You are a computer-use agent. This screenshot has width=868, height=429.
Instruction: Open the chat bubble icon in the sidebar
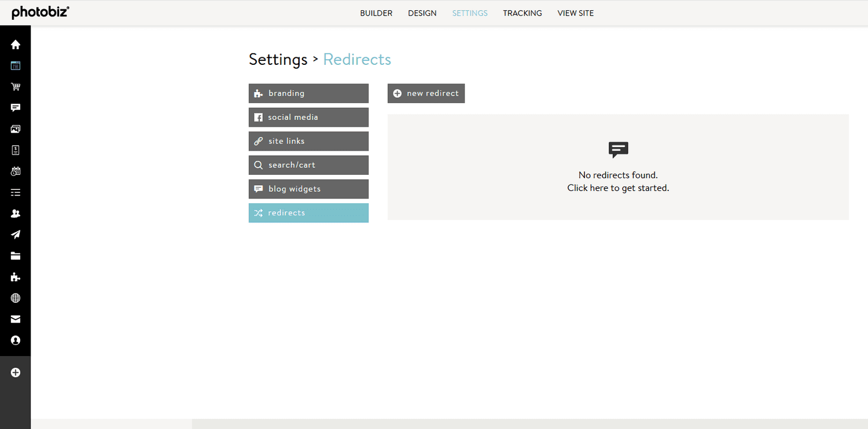(16, 108)
